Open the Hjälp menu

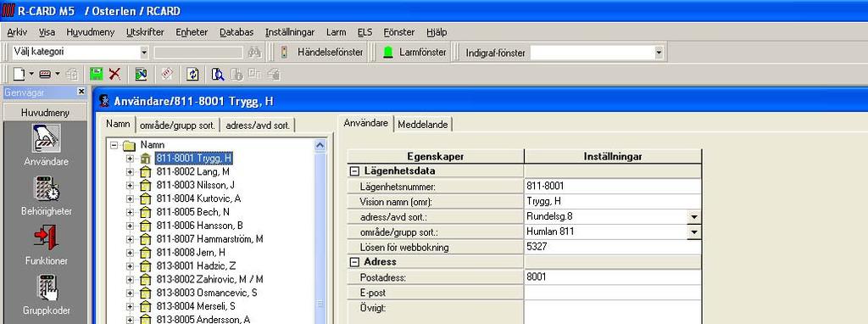tap(437, 32)
